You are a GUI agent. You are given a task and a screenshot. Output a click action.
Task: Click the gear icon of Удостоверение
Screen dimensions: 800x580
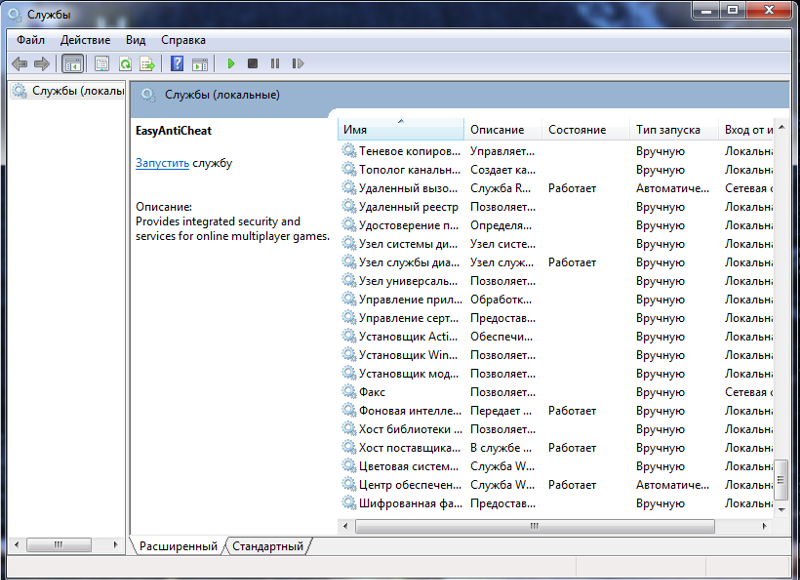tap(349, 224)
